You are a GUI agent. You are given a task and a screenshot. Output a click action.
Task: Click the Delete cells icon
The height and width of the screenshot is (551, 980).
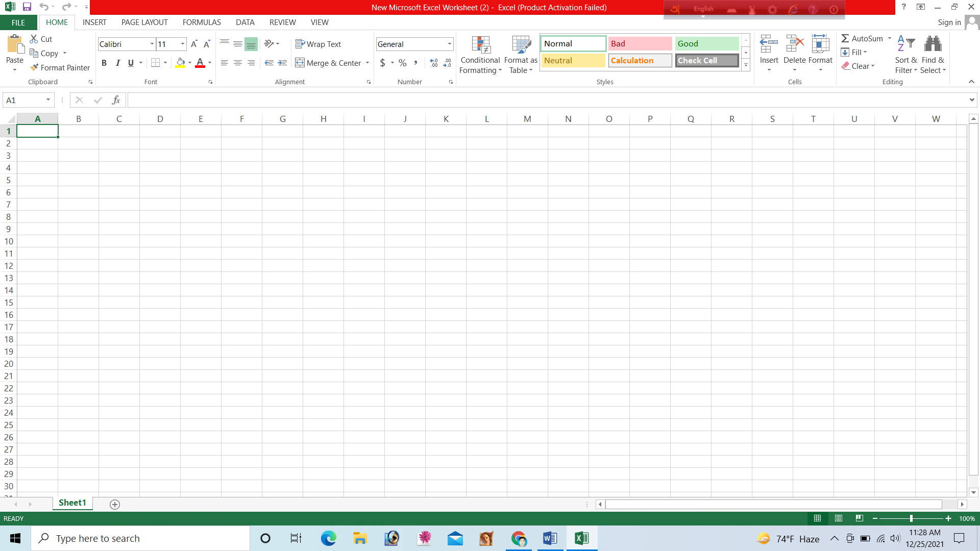pos(795,45)
